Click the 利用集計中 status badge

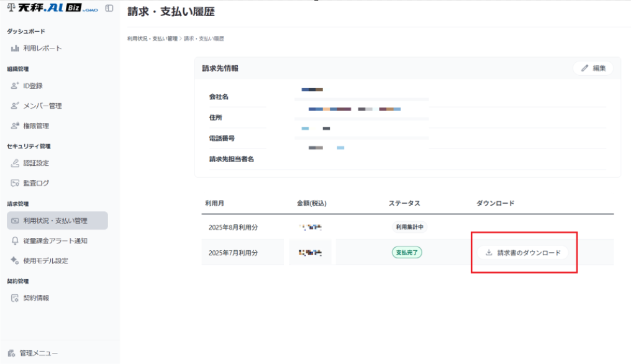coord(409,227)
